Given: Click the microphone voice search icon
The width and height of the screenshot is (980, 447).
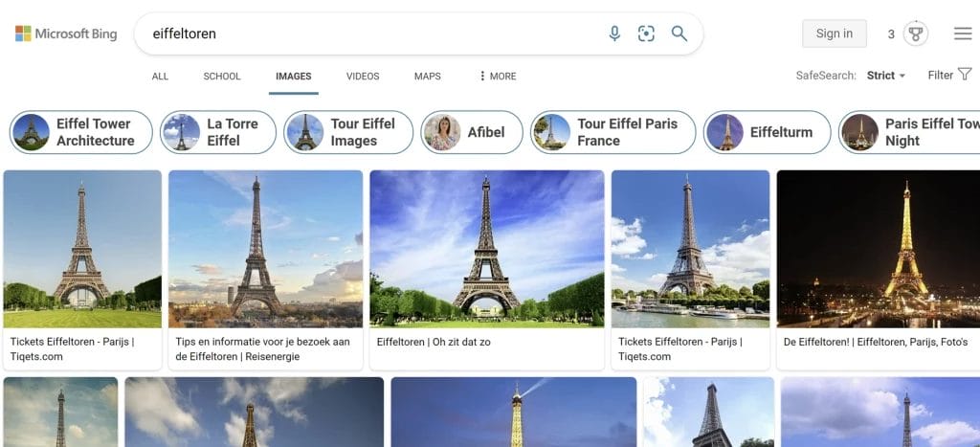Looking at the screenshot, I should tap(614, 34).
